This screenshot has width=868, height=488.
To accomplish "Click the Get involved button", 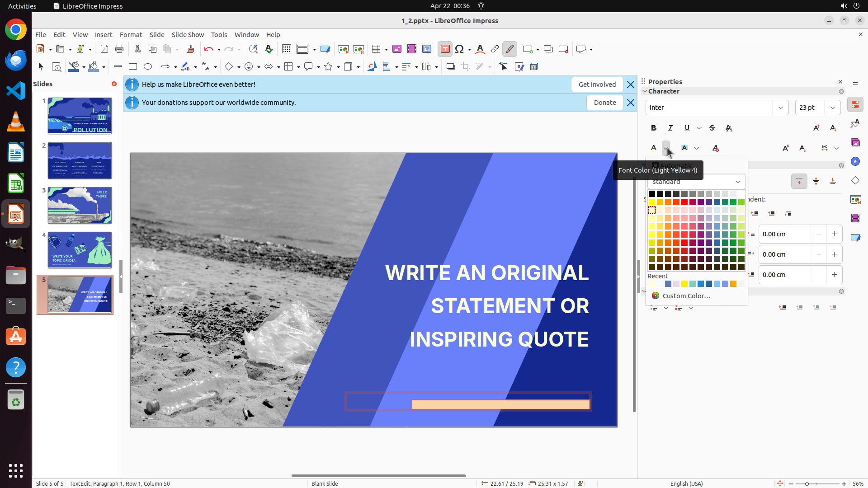I will (x=597, y=84).
